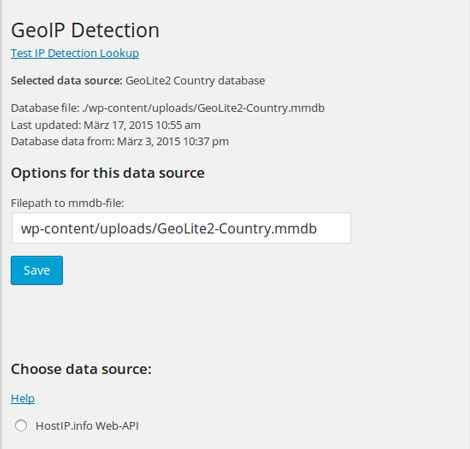Focus the Filepath to mmdb-file input field
This screenshot has width=470, height=449.
coord(181,228)
